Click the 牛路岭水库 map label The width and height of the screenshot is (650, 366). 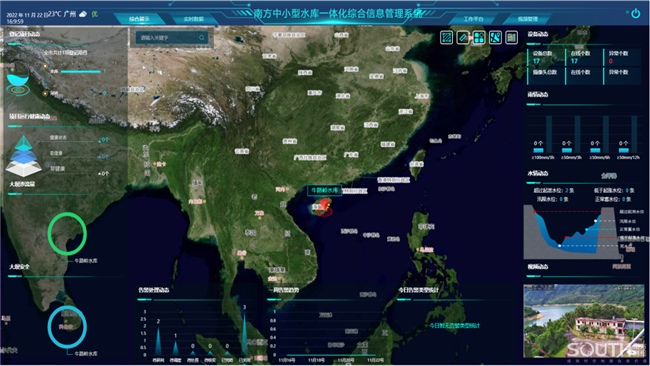coord(325,190)
